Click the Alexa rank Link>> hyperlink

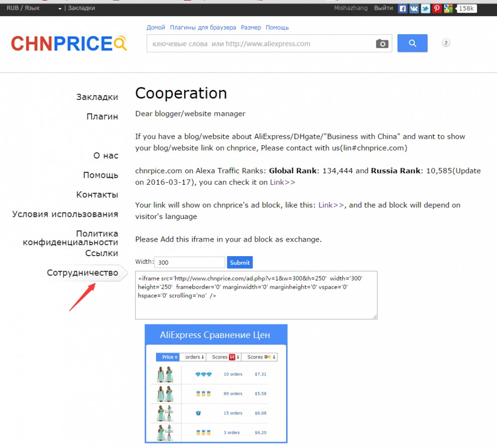click(283, 182)
